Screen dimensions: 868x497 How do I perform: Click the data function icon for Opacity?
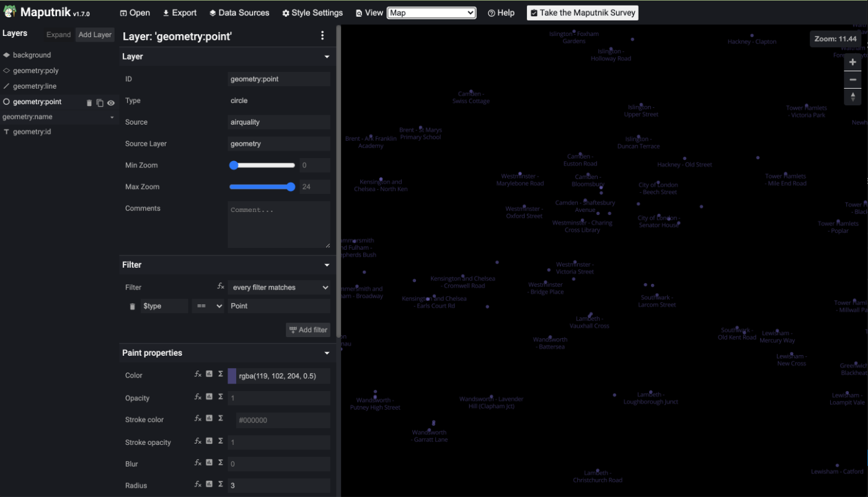[210, 397]
